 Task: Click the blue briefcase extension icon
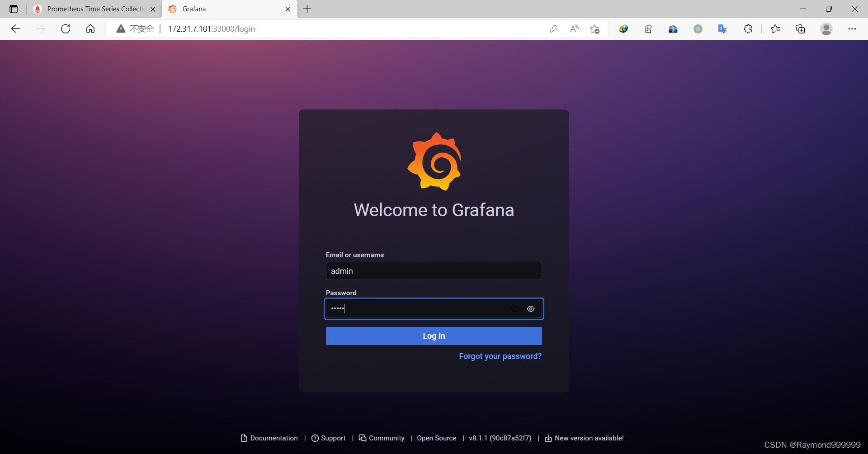[x=673, y=29]
